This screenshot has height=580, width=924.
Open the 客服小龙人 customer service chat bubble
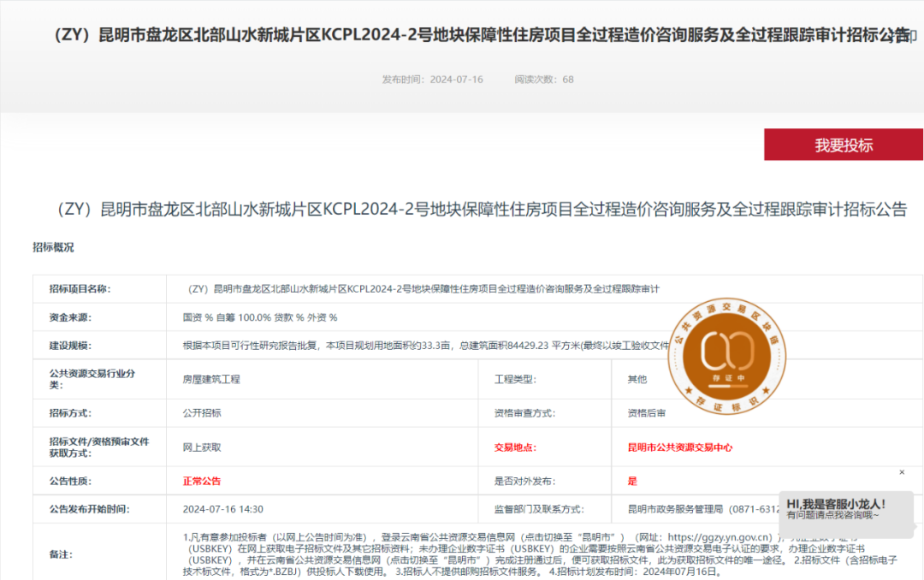point(836,510)
